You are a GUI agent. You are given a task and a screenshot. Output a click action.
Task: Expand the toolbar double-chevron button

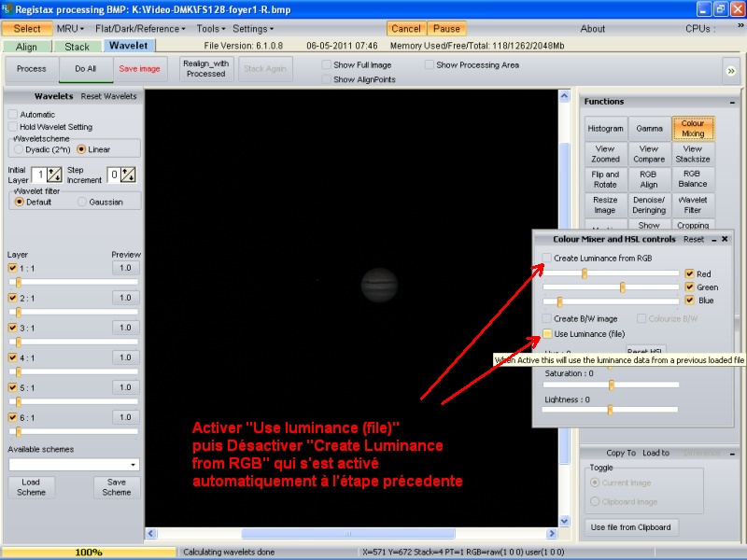click(x=731, y=71)
